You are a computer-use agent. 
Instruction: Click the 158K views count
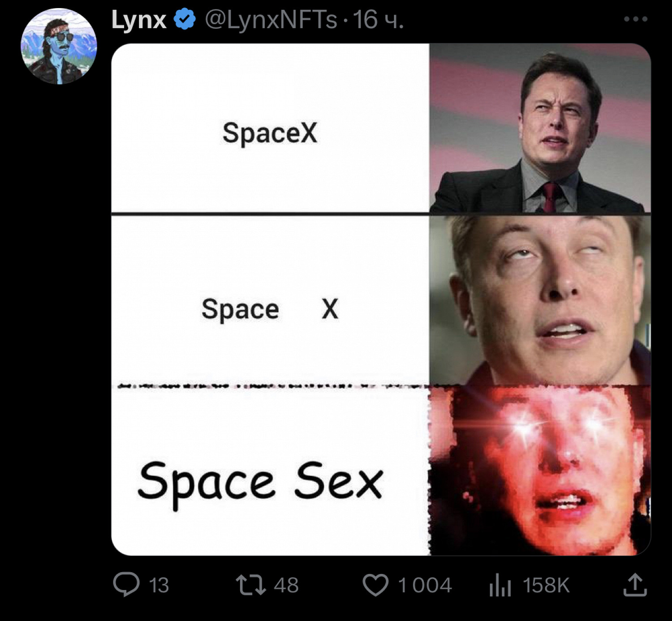[546, 586]
